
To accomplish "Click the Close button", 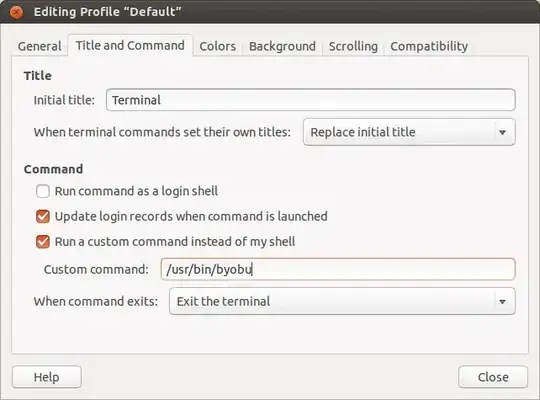I will point(493,377).
